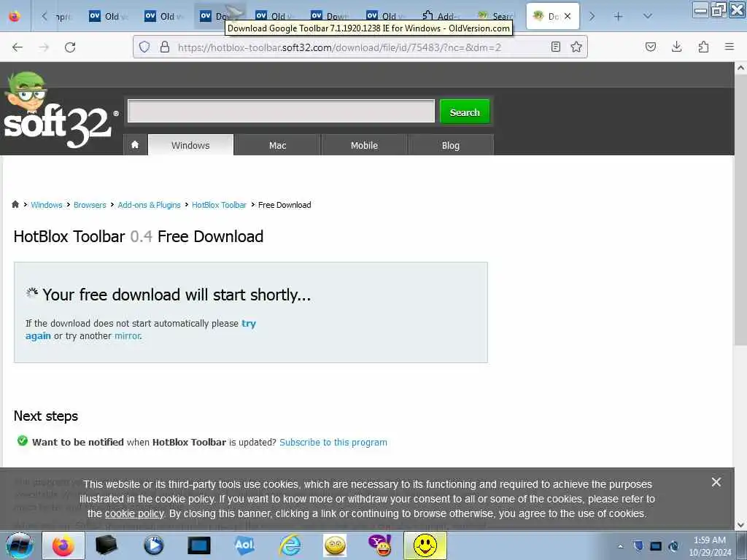This screenshot has height=560, width=747.
Task: Select the Mac navigation tab
Action: 277,145
